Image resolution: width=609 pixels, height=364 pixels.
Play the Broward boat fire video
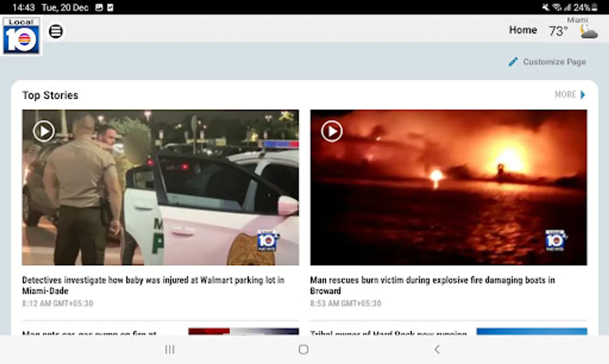coord(331,131)
